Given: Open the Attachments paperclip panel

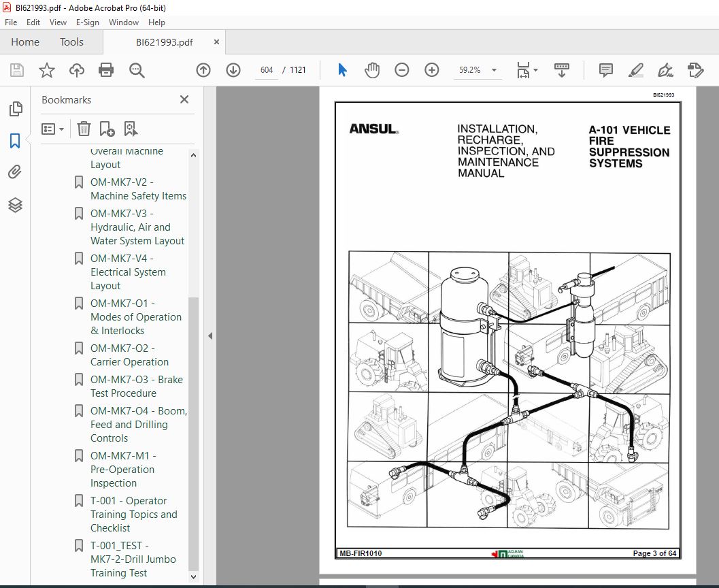Looking at the screenshot, I should [15, 172].
